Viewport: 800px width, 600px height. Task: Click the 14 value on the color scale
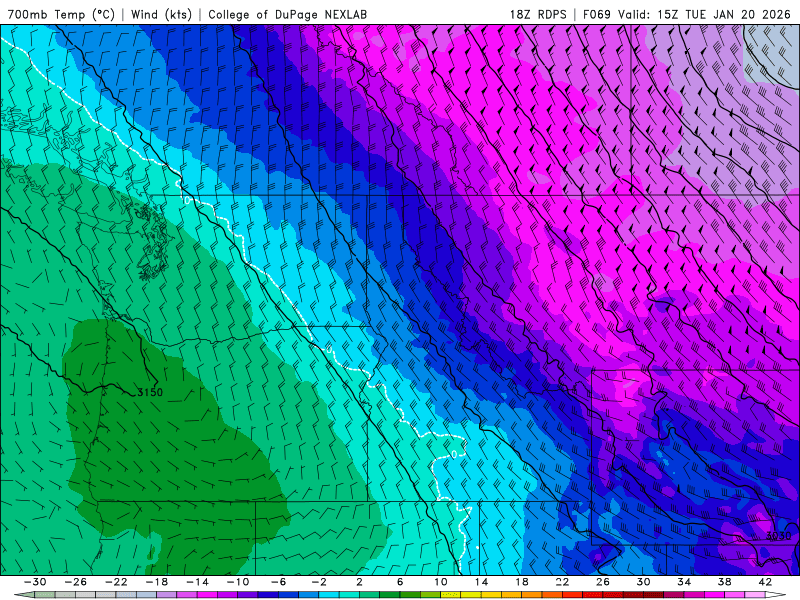click(481, 582)
